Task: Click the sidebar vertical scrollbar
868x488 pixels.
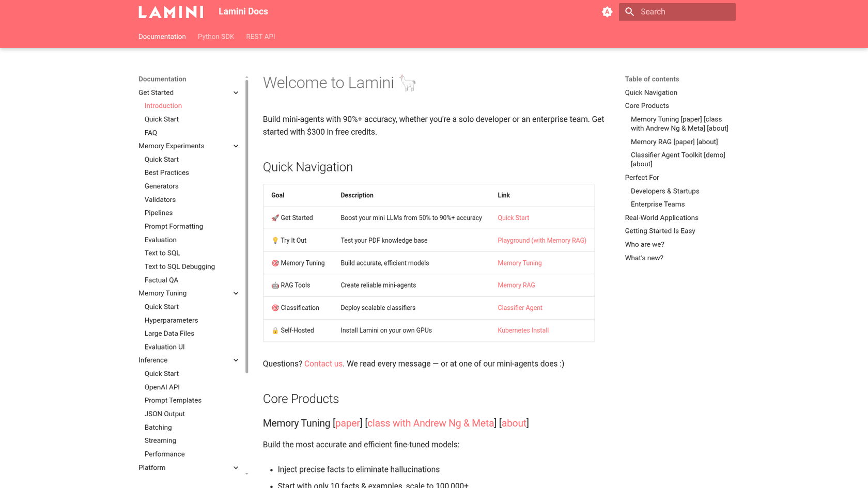Action: pyautogui.click(x=247, y=226)
